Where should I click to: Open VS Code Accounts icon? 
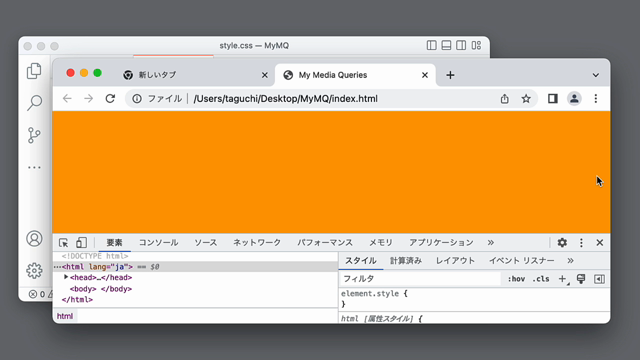(34, 239)
